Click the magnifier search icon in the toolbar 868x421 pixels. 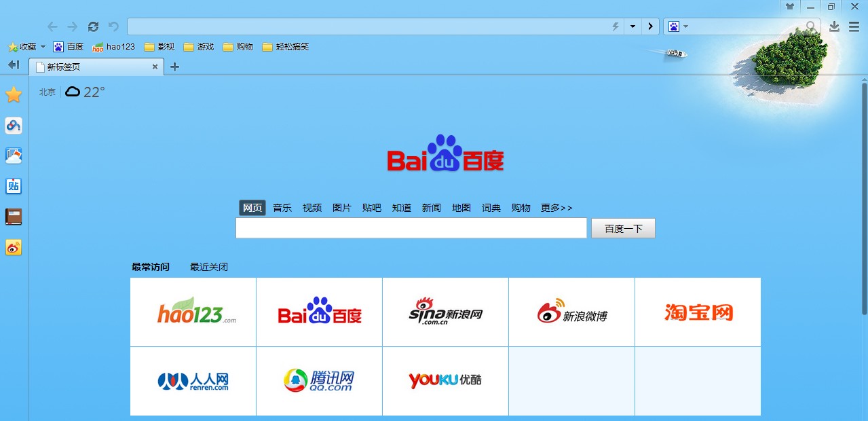pos(811,26)
